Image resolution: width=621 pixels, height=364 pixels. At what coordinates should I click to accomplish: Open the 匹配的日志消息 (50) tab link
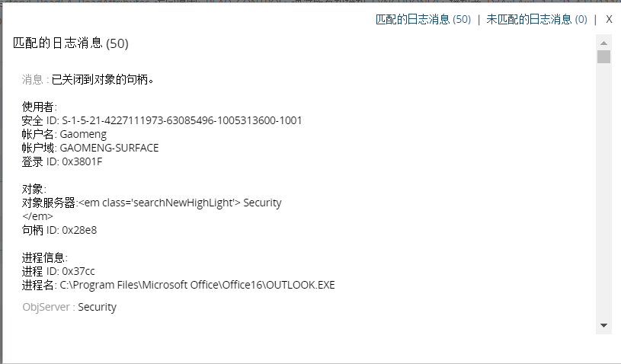(423, 19)
